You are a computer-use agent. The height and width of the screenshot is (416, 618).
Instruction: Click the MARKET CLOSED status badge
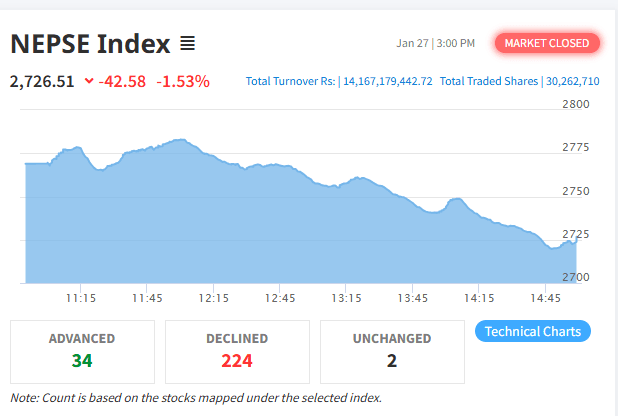[x=547, y=43]
